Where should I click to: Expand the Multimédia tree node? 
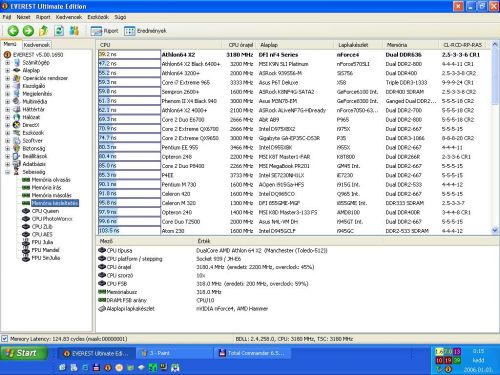(7, 102)
